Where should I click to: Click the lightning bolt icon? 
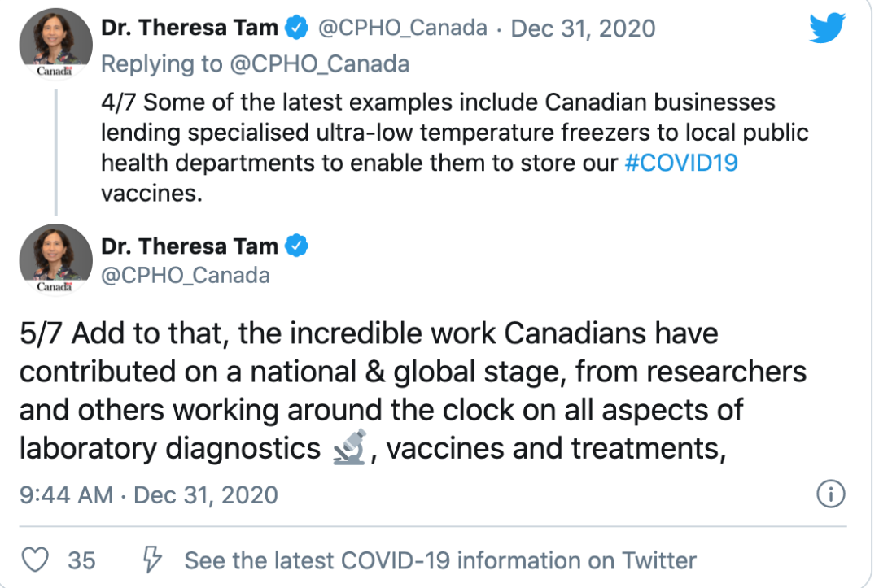coord(151,560)
